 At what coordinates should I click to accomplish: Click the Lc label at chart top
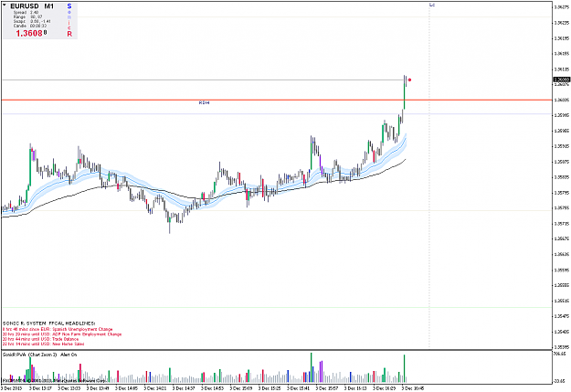click(432, 5)
